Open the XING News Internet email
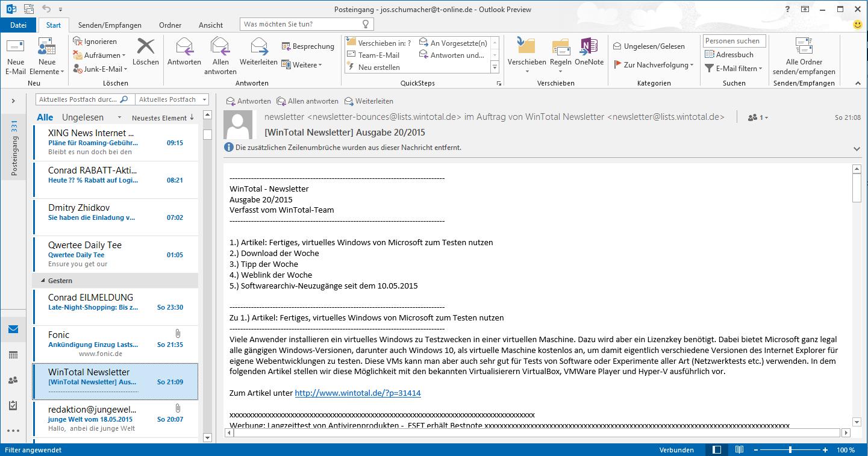 tap(115, 142)
